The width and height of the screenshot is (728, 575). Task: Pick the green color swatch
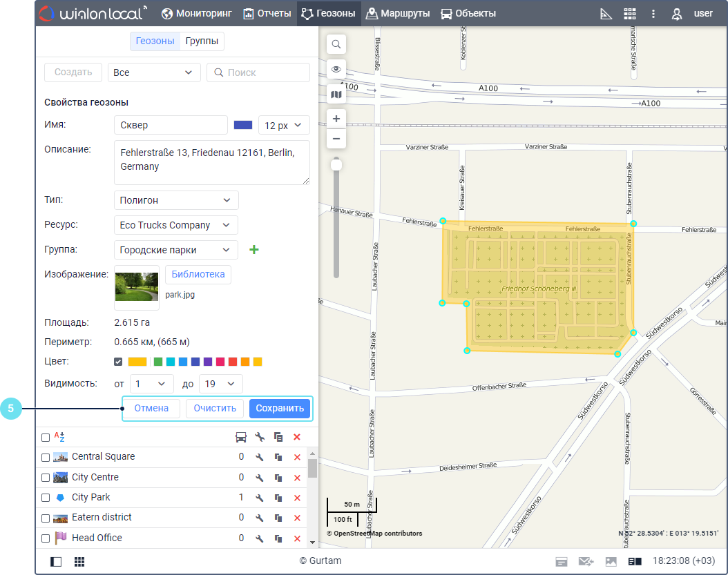tap(158, 362)
